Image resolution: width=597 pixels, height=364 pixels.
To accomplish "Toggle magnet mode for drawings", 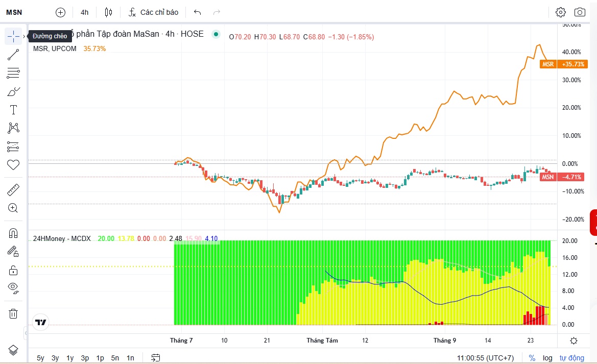I will (13, 233).
